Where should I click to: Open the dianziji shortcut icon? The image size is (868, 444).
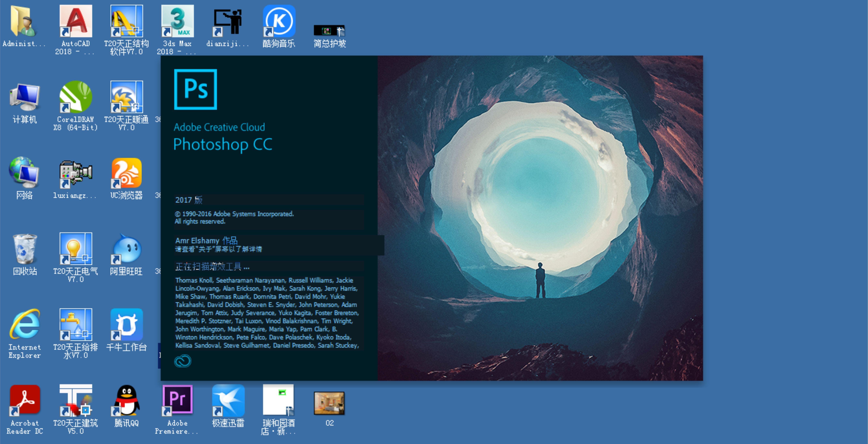tap(228, 22)
